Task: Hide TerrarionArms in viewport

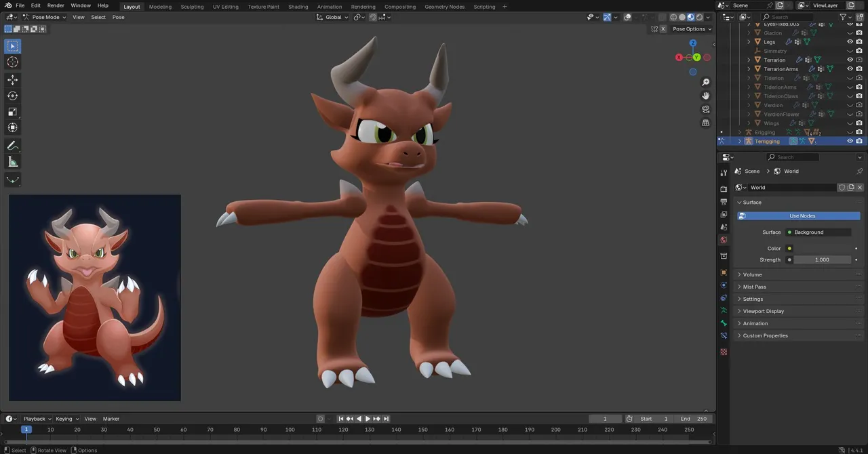Action: (850, 69)
